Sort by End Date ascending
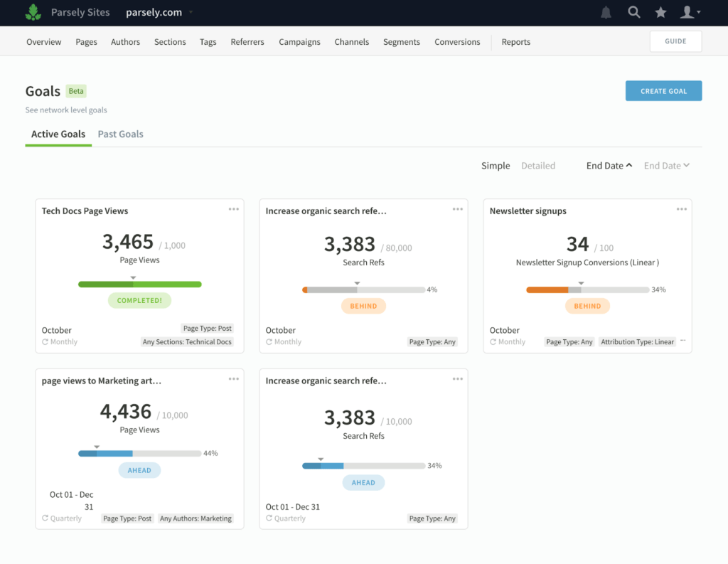This screenshot has height=564, width=728. [609, 166]
